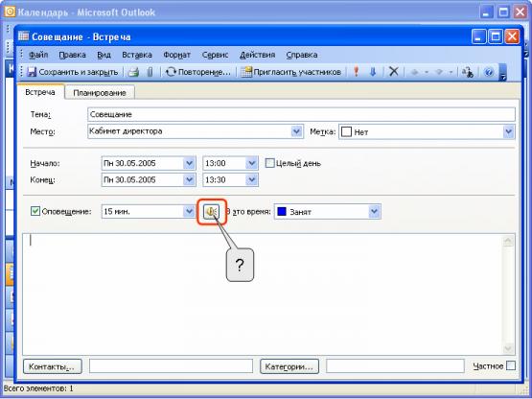
Task: Delete the appointment with X icon
Action: pyautogui.click(x=394, y=72)
